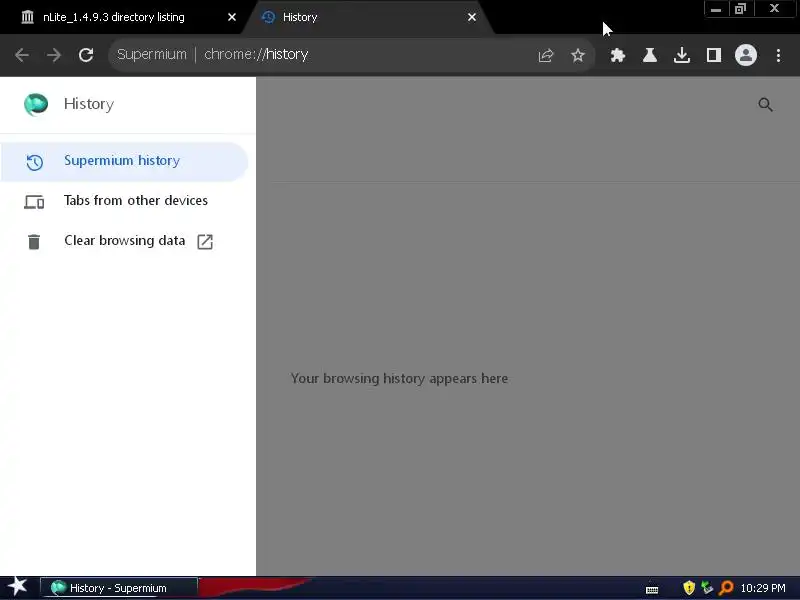Toggle the side panel icon

click(714, 55)
